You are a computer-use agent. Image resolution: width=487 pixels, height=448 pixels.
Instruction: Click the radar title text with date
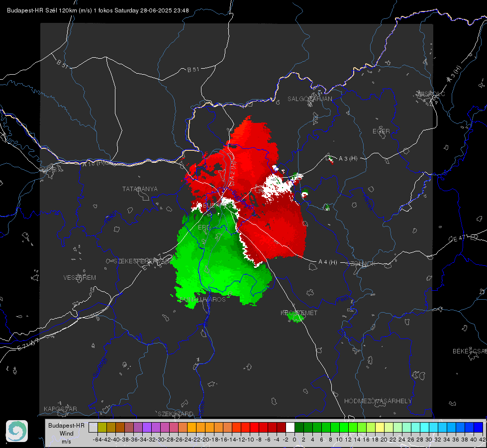point(98,10)
